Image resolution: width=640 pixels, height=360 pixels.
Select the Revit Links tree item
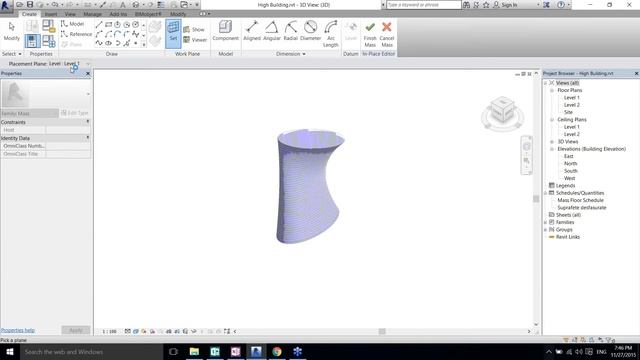567,237
